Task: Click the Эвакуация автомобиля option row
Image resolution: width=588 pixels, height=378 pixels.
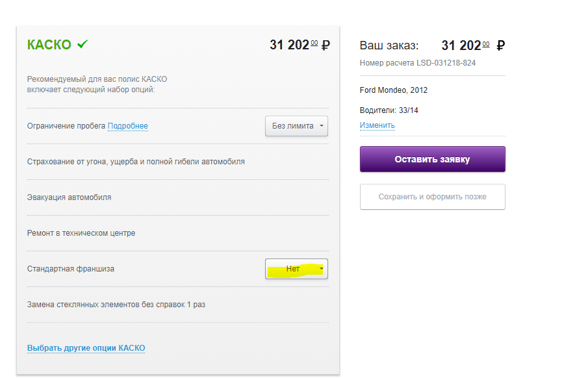Action: point(69,197)
